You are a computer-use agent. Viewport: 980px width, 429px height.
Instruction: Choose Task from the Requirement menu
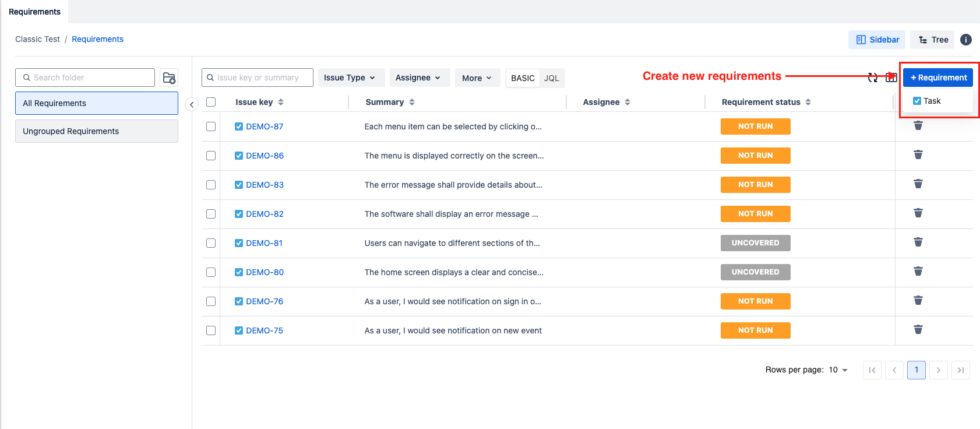coord(932,101)
